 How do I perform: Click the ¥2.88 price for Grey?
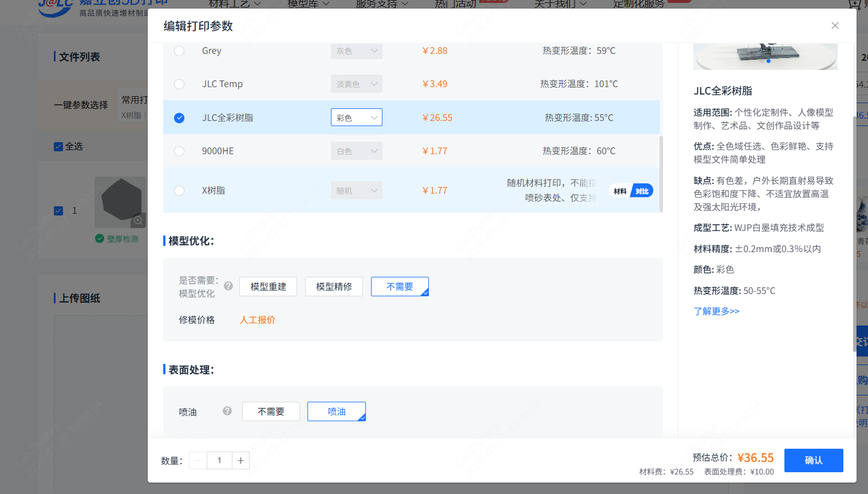tap(435, 50)
